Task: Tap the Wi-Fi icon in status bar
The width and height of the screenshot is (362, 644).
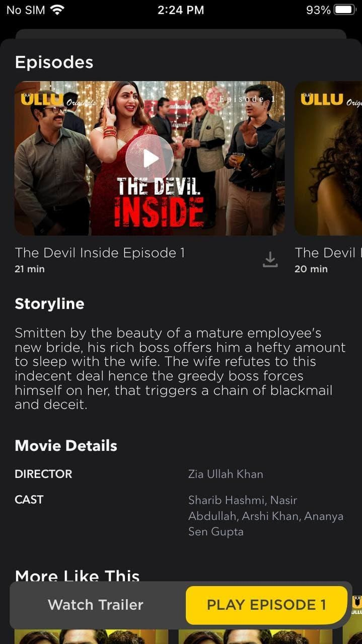Action: click(58, 10)
